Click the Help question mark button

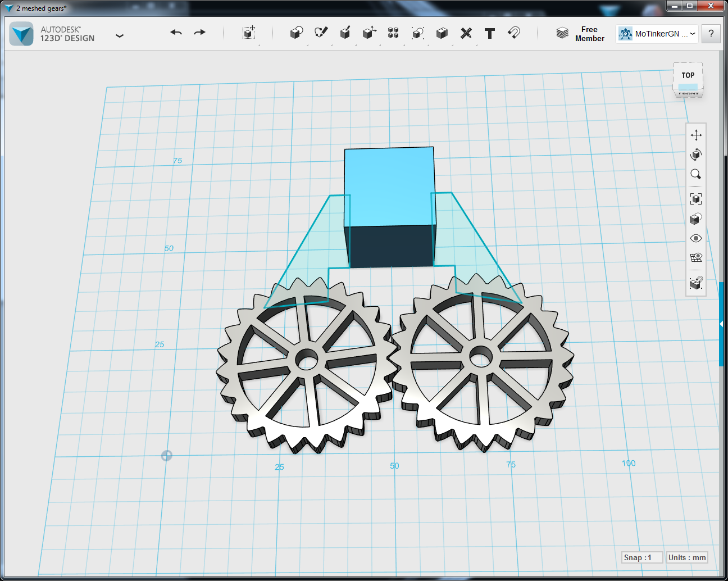[711, 34]
